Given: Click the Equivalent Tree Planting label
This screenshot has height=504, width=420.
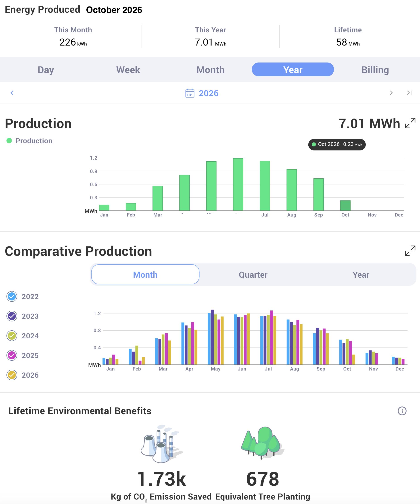Looking at the screenshot, I should [262, 497].
